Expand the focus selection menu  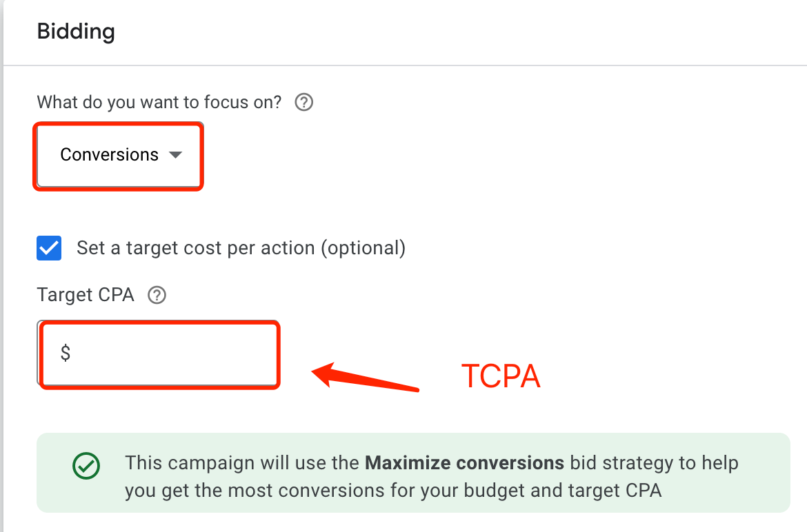tap(118, 155)
